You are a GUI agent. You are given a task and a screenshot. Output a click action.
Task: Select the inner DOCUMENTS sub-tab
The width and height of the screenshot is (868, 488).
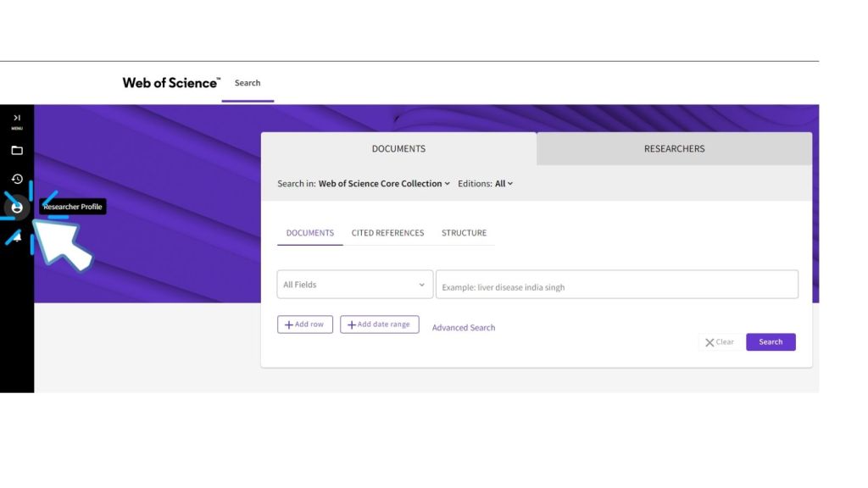309,233
